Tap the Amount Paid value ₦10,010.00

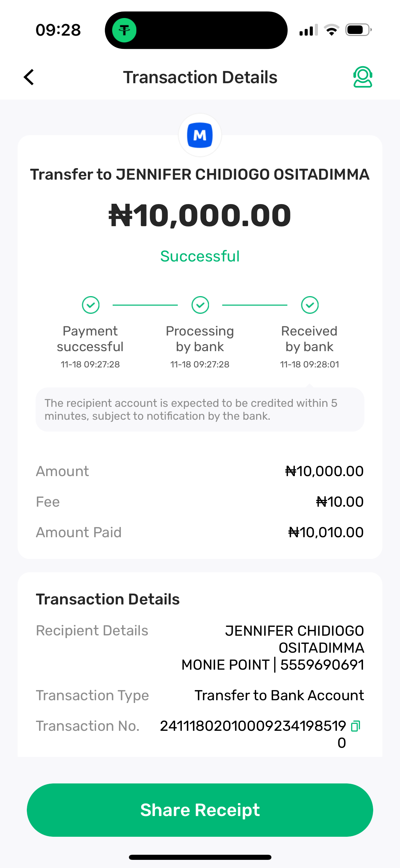326,532
